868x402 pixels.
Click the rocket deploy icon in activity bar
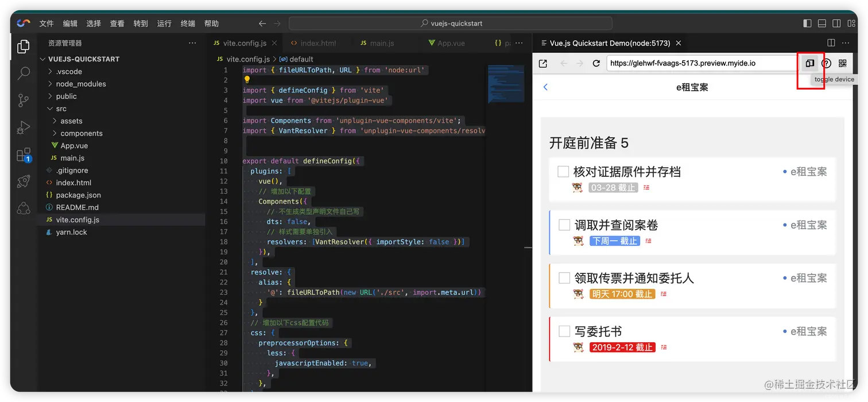tap(24, 181)
